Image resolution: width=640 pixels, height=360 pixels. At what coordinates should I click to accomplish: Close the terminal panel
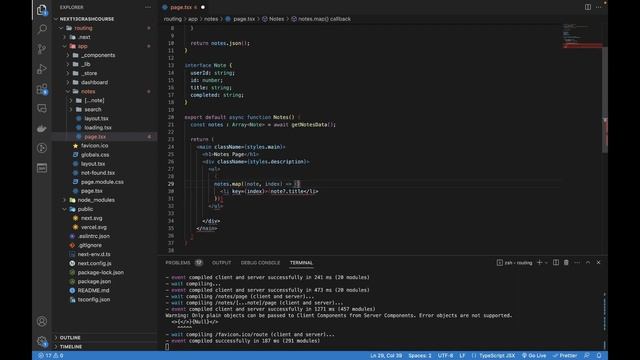point(598,262)
